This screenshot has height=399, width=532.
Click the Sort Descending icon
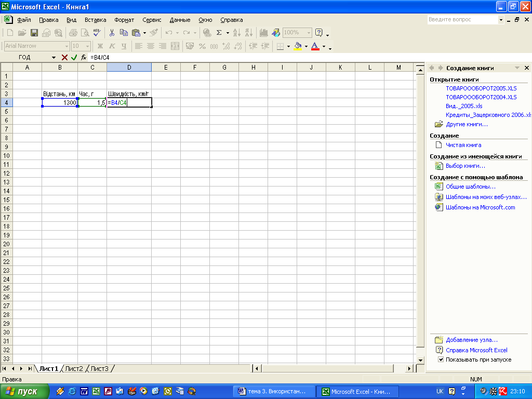pos(249,33)
